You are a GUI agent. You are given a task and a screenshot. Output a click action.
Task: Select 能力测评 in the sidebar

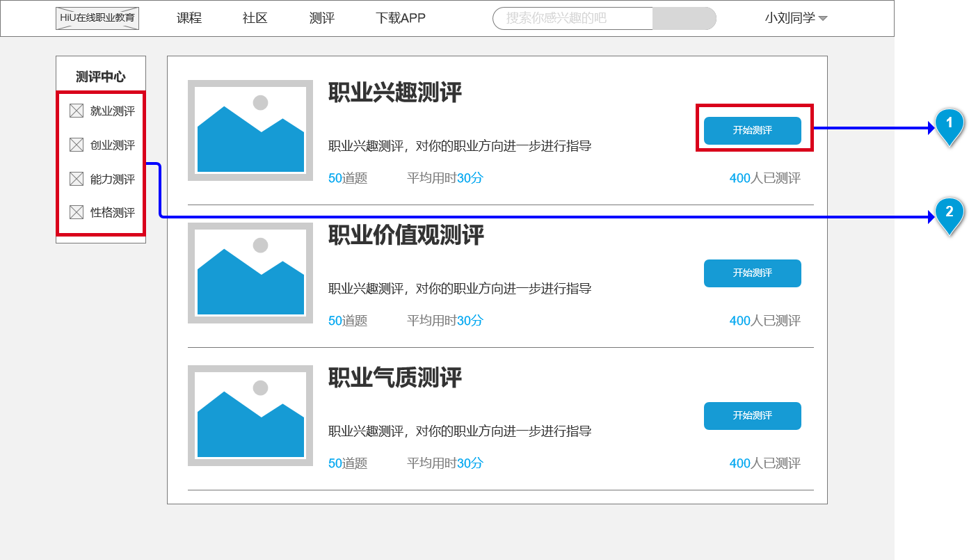(x=113, y=179)
